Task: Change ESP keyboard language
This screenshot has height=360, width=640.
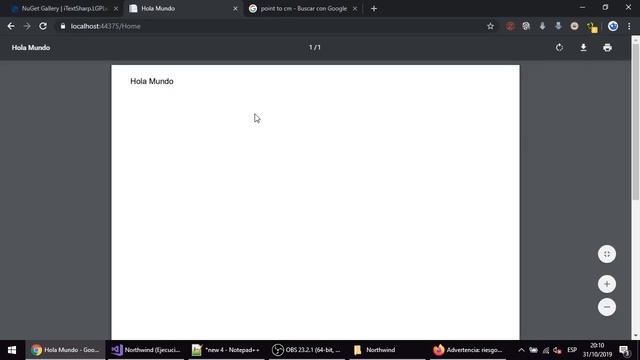Action: click(572, 350)
